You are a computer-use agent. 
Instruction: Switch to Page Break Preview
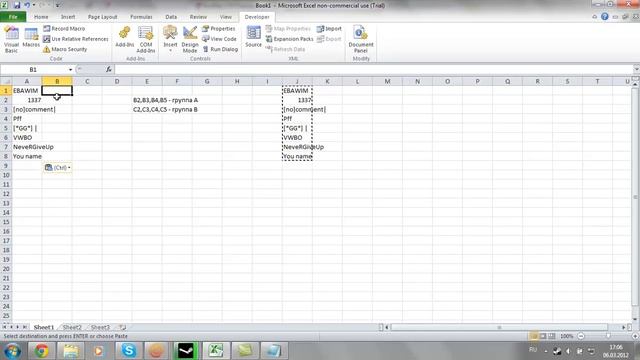[551, 336]
